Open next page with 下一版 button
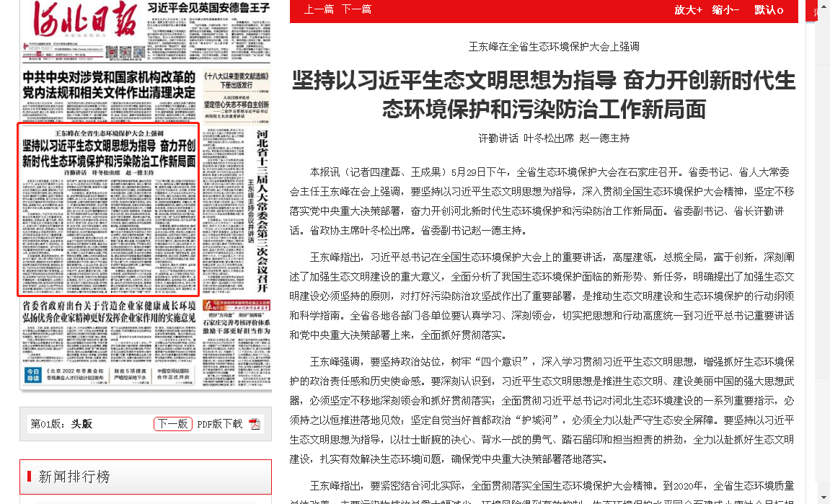Image resolution: width=830 pixels, height=504 pixels. pos(173,424)
